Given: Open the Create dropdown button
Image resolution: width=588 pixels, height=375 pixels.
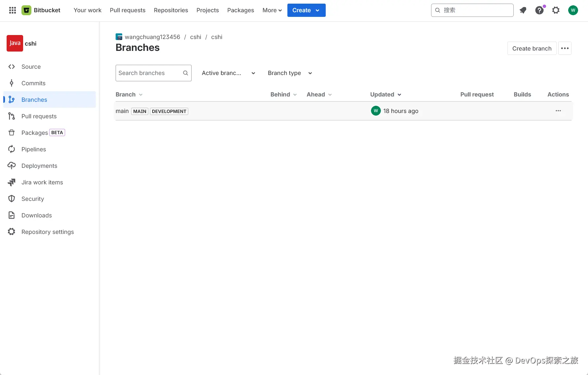Looking at the screenshot, I should [307, 10].
